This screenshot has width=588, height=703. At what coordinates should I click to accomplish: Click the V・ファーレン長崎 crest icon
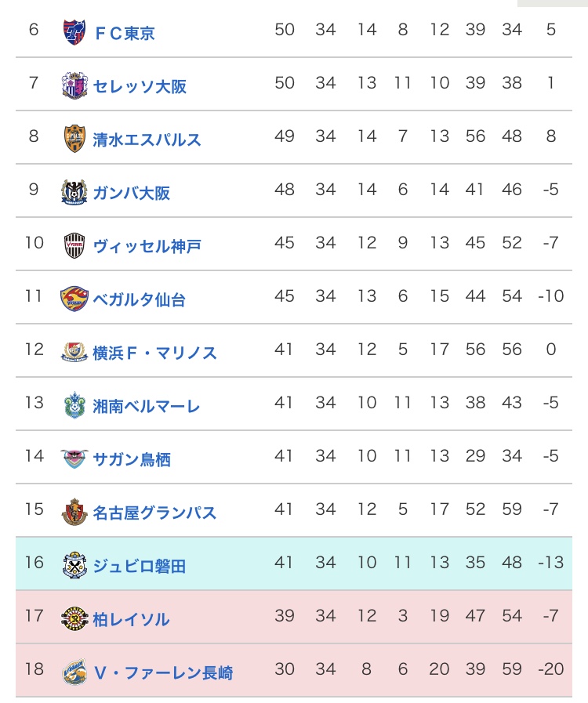click(x=74, y=672)
